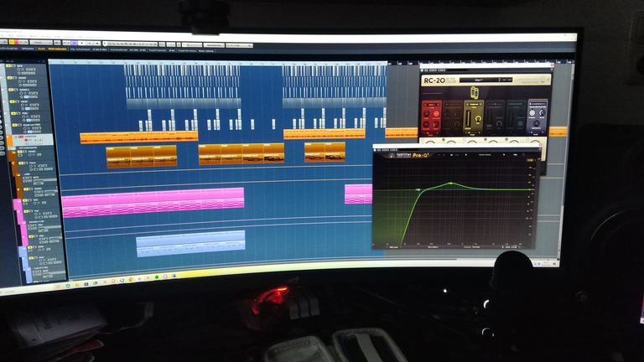The width and height of the screenshot is (644, 362).
Task: Toggle record enable on the selected orange track
Action: point(26,140)
